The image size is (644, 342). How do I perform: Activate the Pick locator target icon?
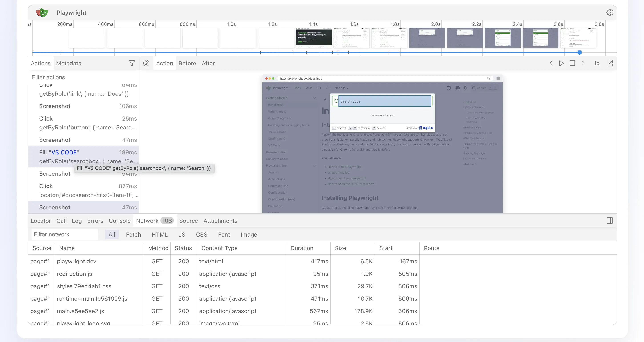pos(146,63)
